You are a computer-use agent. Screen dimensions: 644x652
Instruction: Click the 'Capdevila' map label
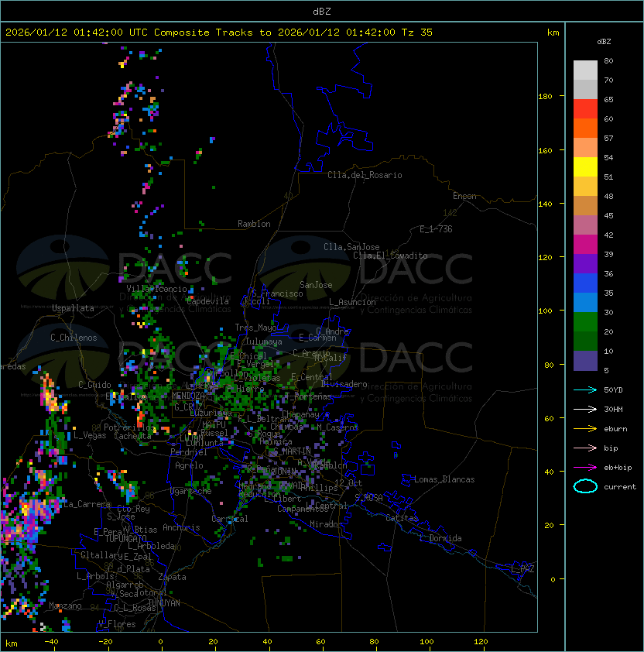[208, 301]
